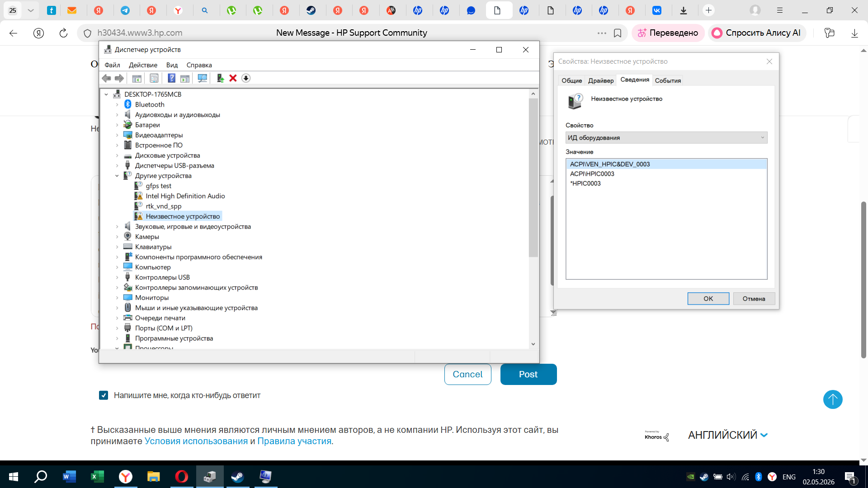
Task: Click the Device Manager vertical scrollbar thumb
Action: click(533, 178)
